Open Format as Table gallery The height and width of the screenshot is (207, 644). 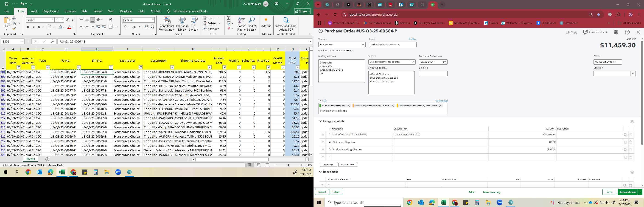tap(182, 24)
